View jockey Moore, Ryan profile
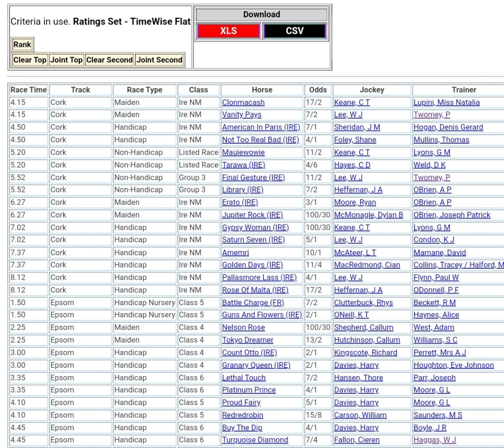This screenshot has height=448, width=504. click(355, 202)
